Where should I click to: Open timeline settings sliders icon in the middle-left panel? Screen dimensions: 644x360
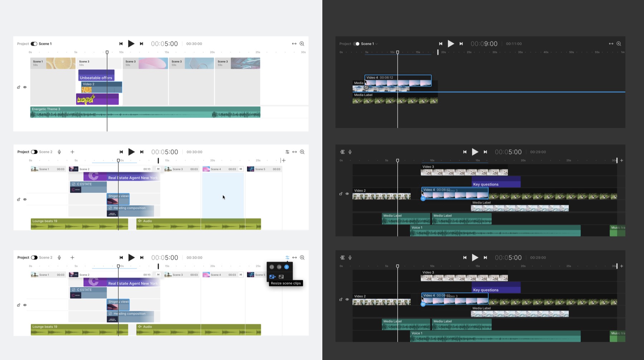287,152
